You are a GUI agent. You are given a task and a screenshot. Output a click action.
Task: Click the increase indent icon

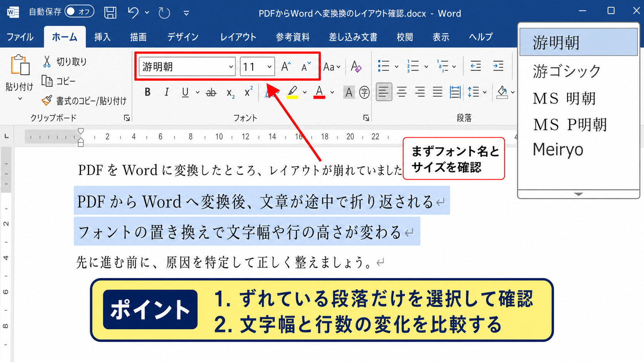(498, 66)
